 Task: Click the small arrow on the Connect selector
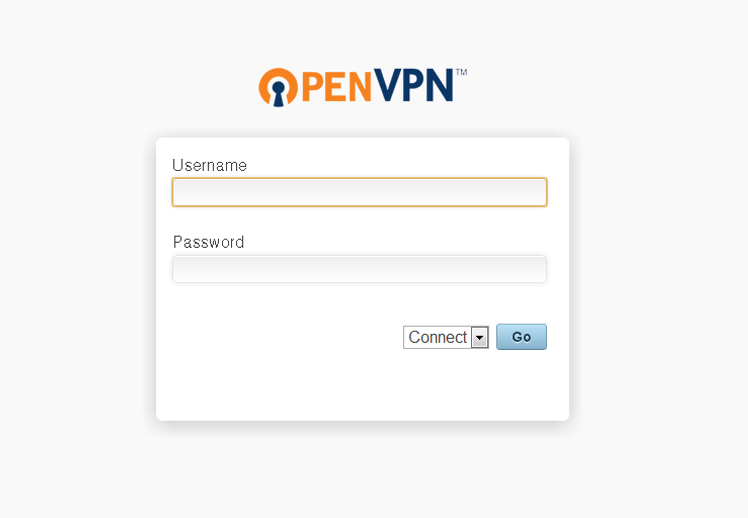(x=479, y=338)
